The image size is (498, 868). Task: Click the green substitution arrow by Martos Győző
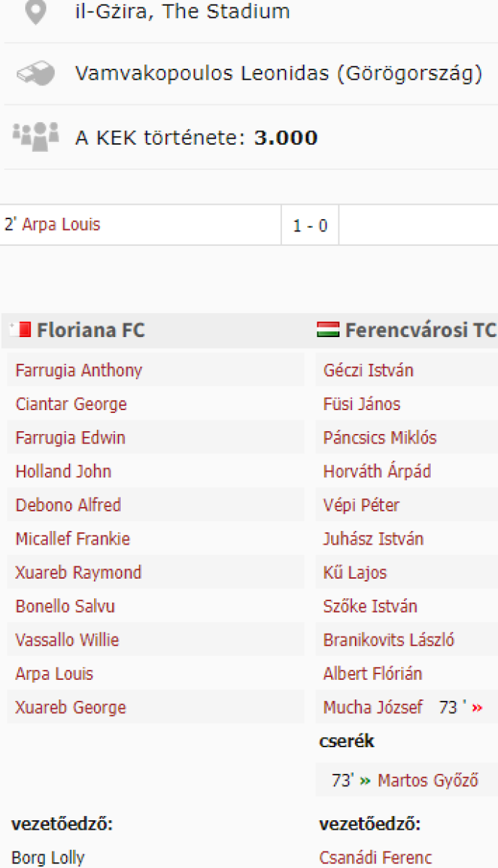point(365,781)
